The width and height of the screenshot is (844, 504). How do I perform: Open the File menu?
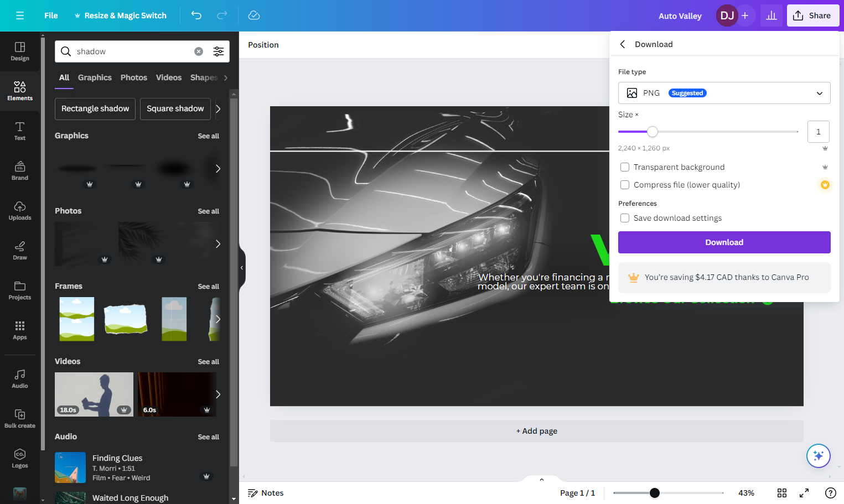(51, 15)
